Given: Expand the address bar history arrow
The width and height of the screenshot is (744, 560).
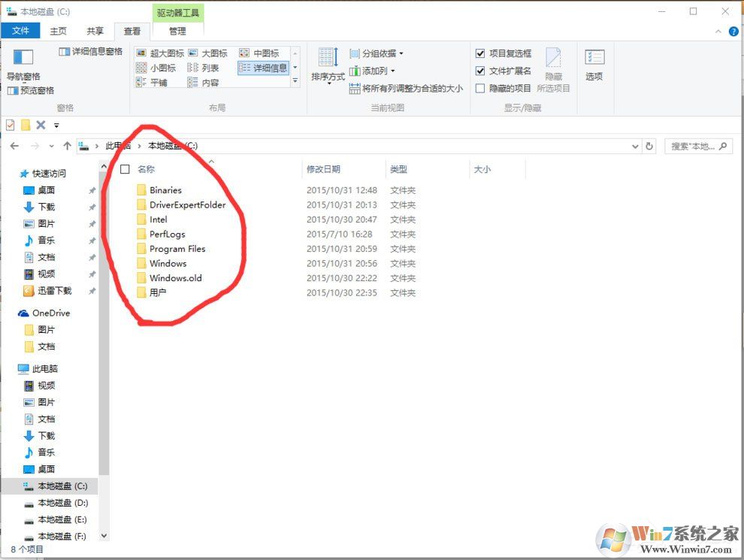Looking at the screenshot, I should click(x=635, y=145).
